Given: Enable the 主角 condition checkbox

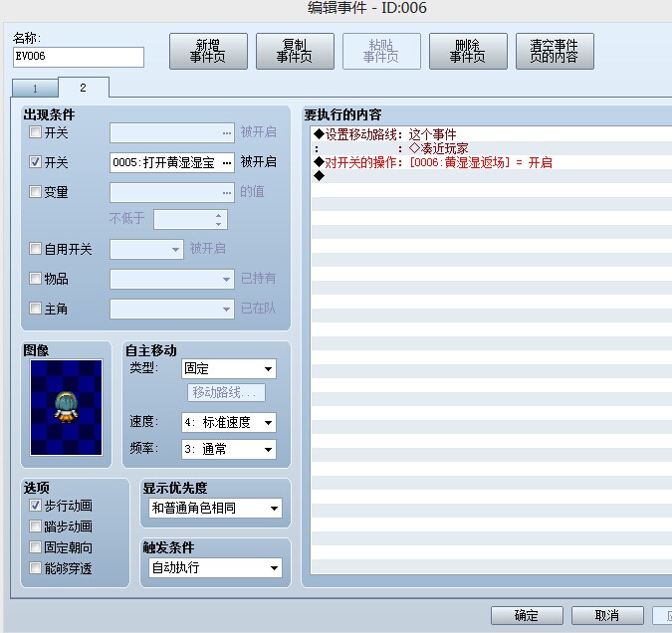Looking at the screenshot, I should 35,308.
